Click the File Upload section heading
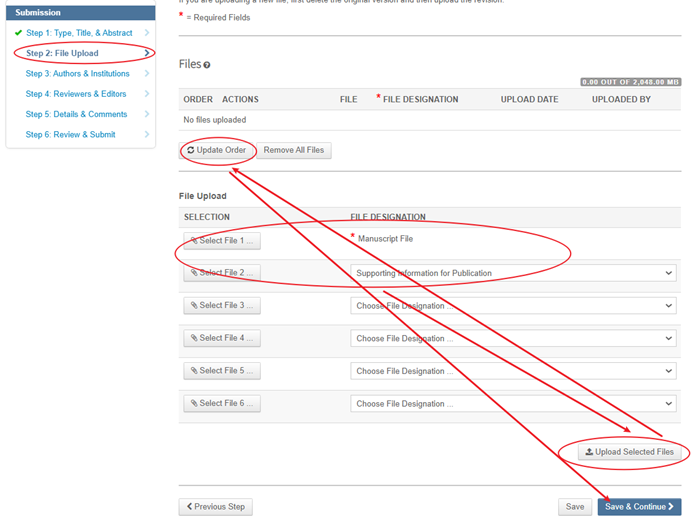This screenshot has width=692, height=523. point(203,196)
